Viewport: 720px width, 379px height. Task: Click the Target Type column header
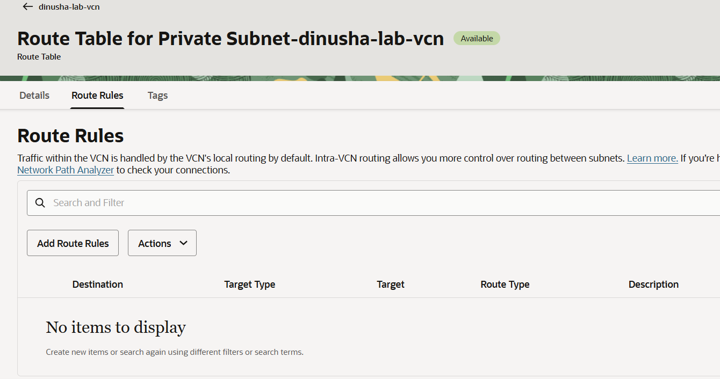pos(249,284)
